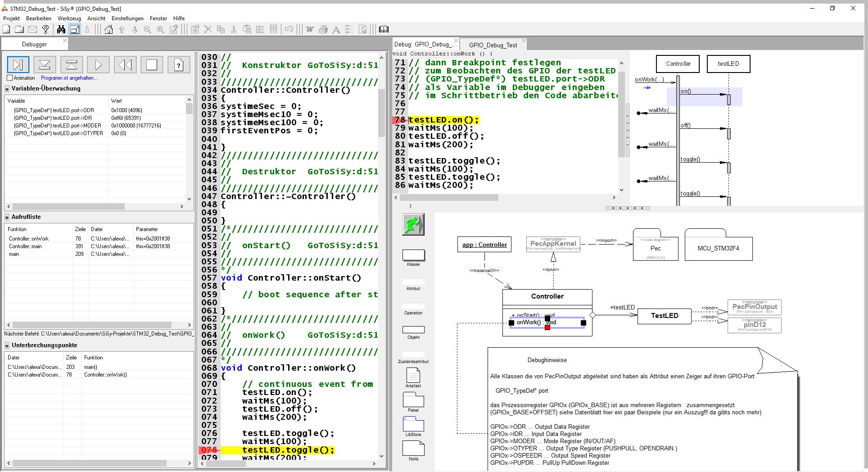This screenshot has height=472, width=868.
Task: Open the Projekt menu
Action: point(11,18)
